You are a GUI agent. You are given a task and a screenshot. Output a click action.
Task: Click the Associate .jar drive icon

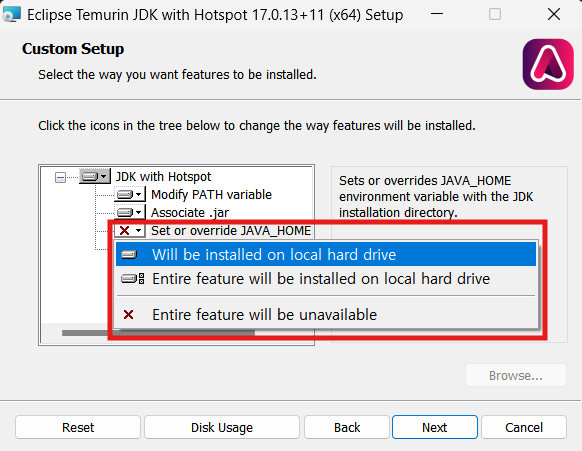point(125,212)
